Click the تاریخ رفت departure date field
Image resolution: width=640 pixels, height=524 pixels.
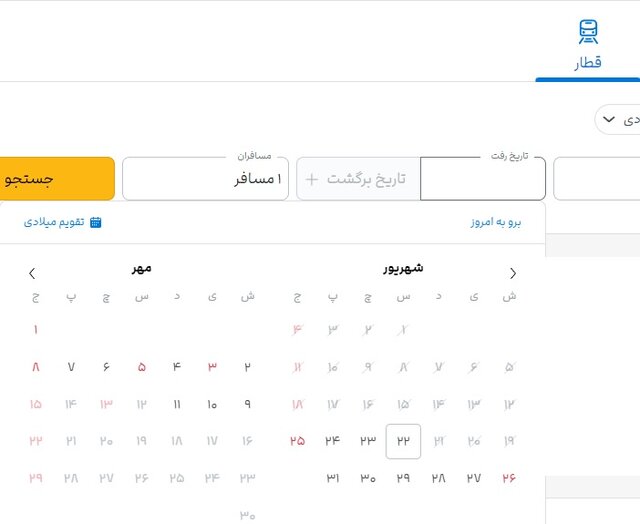(482, 179)
